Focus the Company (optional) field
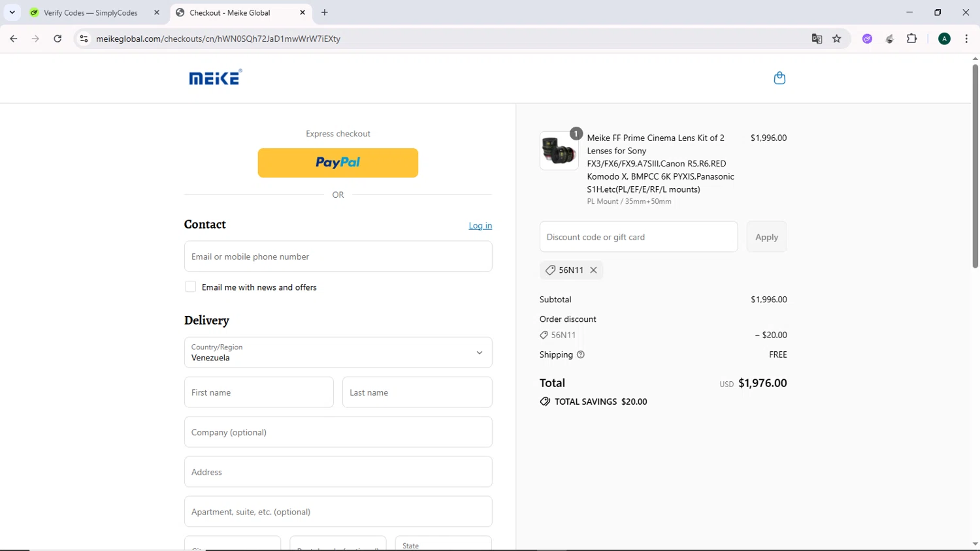Image resolution: width=980 pixels, height=551 pixels. [x=338, y=432]
